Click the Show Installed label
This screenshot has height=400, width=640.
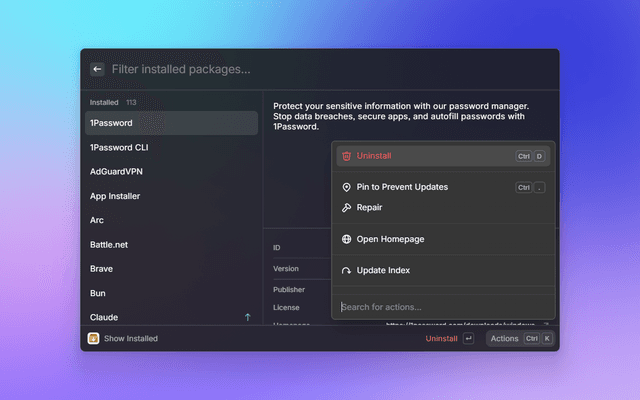(131, 338)
